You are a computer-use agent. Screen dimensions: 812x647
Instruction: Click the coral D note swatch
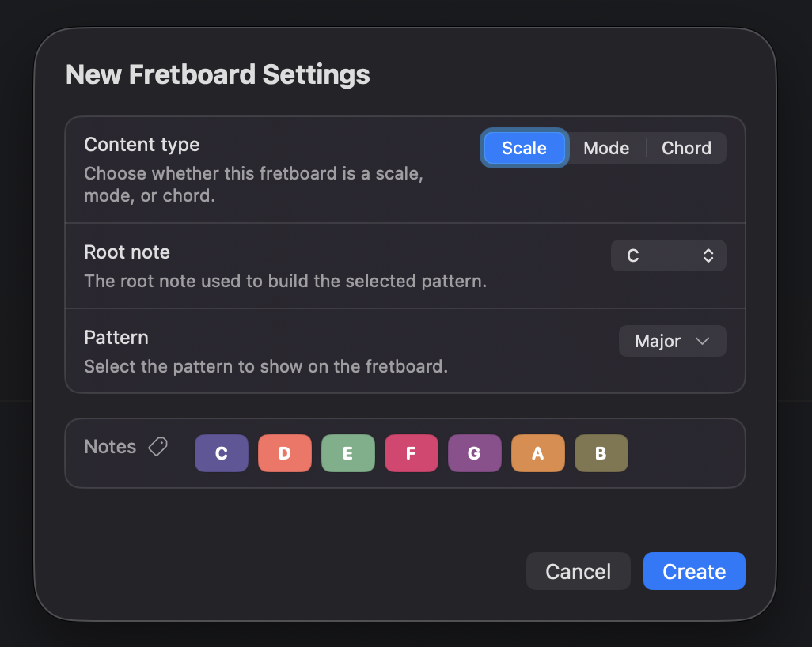285,453
